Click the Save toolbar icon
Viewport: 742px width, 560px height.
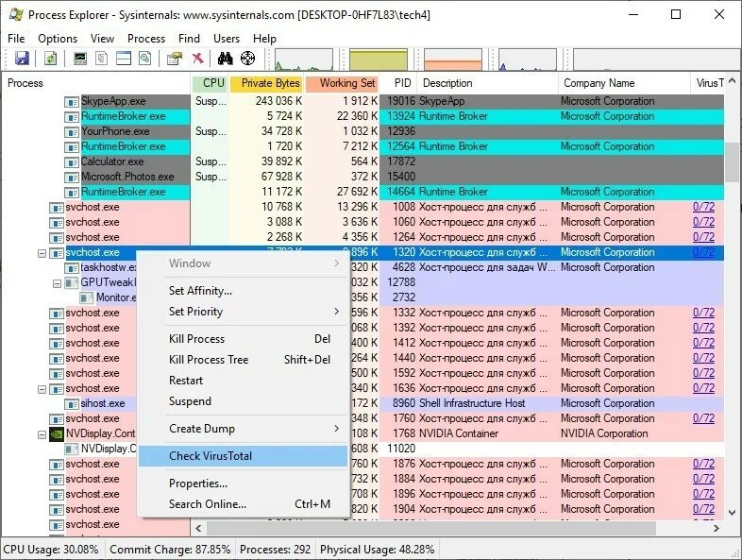22,59
